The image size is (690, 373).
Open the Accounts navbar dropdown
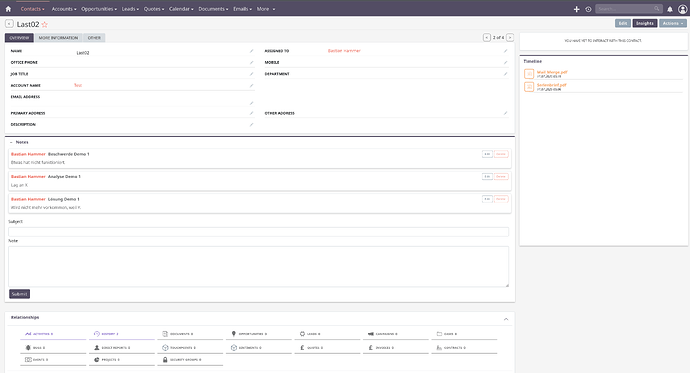click(x=64, y=9)
